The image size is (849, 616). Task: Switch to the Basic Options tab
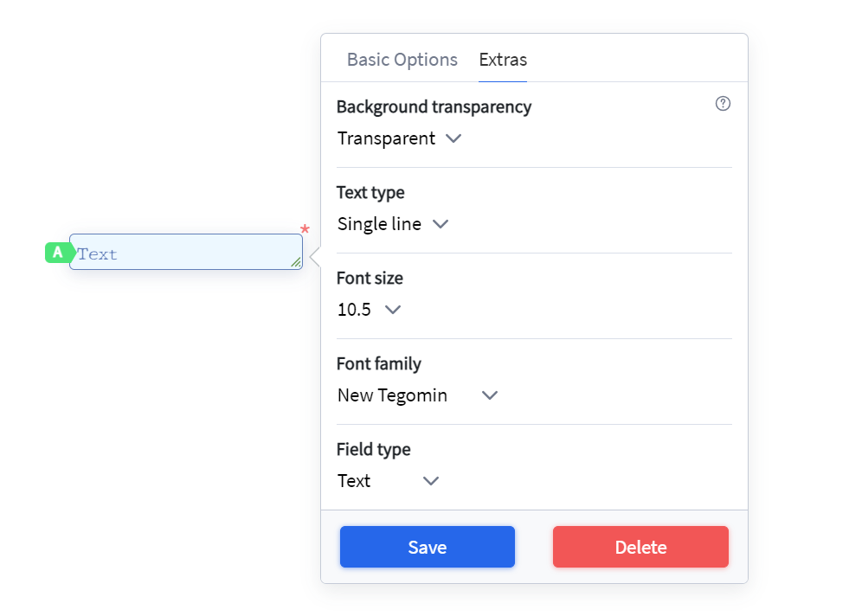[x=402, y=60]
